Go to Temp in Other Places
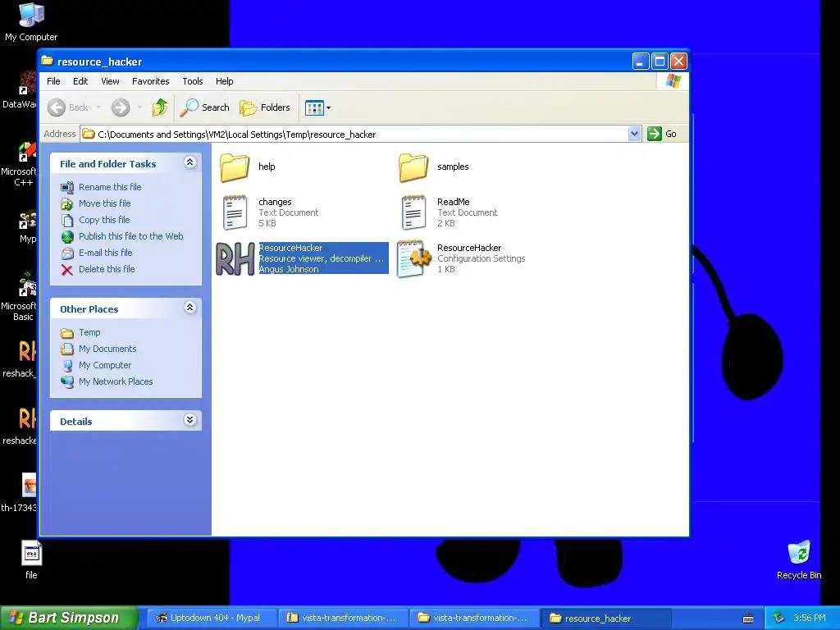Screen dimensions: 840x630 [x=89, y=333]
